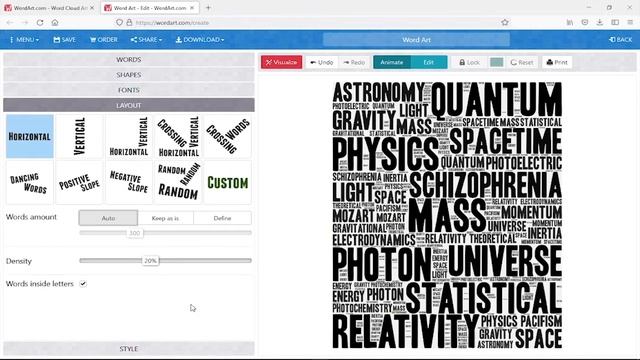
Task: Set Words amount to Auto
Action: [x=108, y=218]
